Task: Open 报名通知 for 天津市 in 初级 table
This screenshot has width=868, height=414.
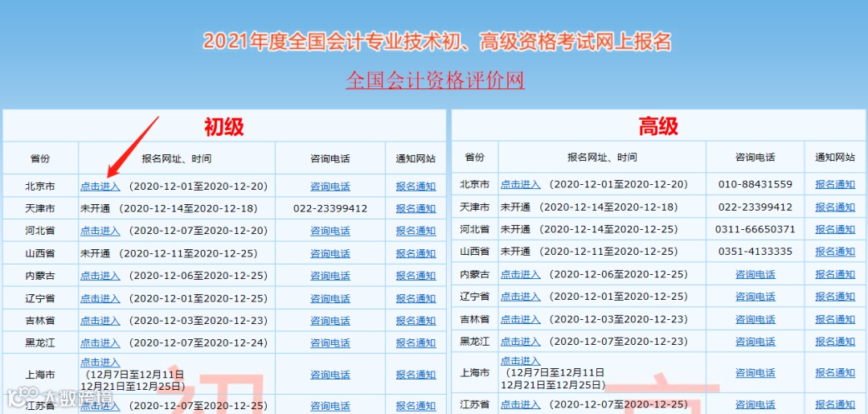Action: click(416, 209)
